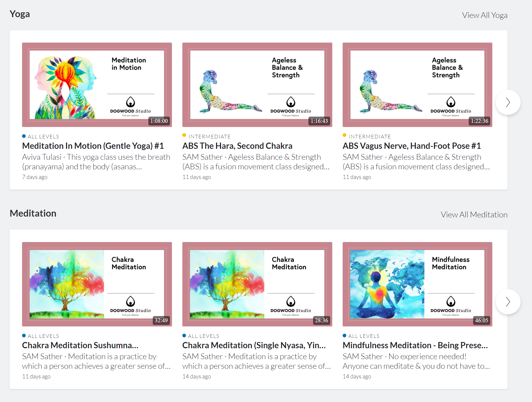Open the Dogwood Studio logo on Meditation in Motion thumbnail
532x402 pixels.
point(131,105)
